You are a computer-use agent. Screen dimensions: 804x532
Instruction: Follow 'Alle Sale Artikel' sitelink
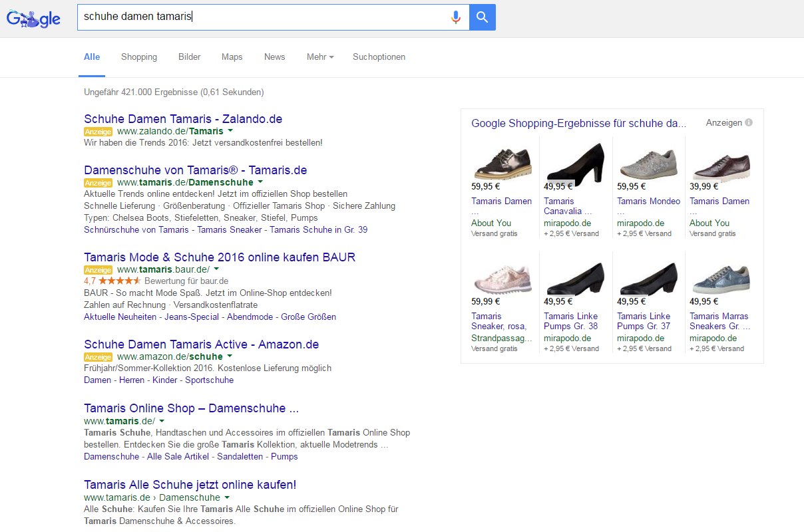pyautogui.click(x=178, y=457)
